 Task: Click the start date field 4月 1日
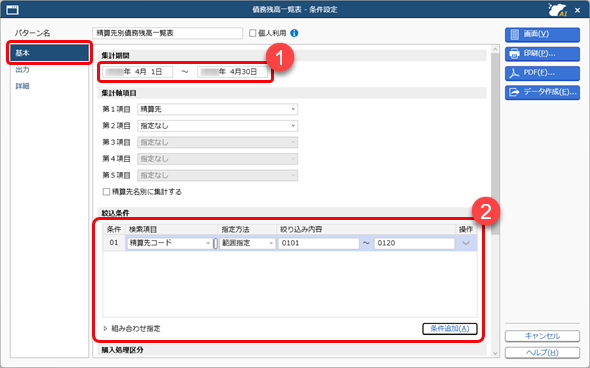pyautogui.click(x=137, y=71)
